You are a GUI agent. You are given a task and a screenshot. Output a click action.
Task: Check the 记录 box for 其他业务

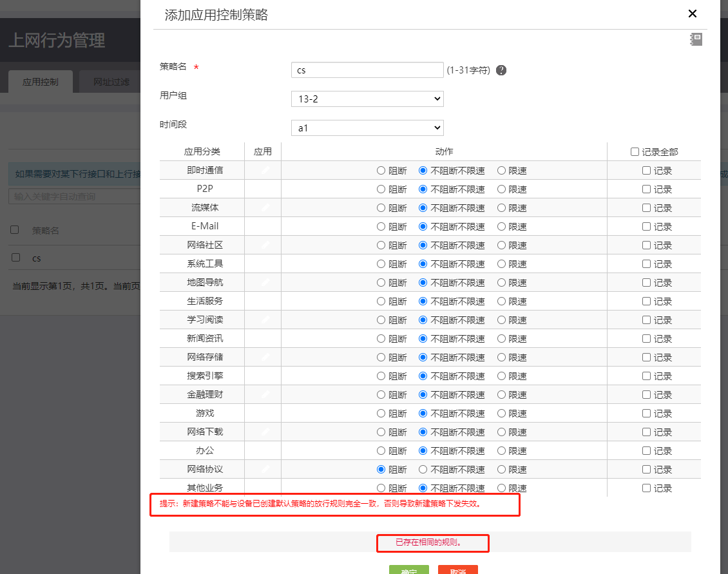(x=646, y=488)
